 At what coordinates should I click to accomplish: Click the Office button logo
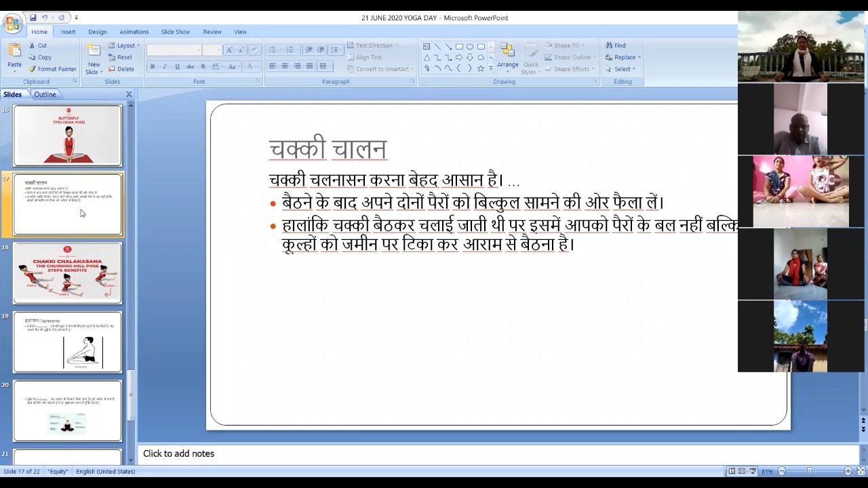point(12,24)
